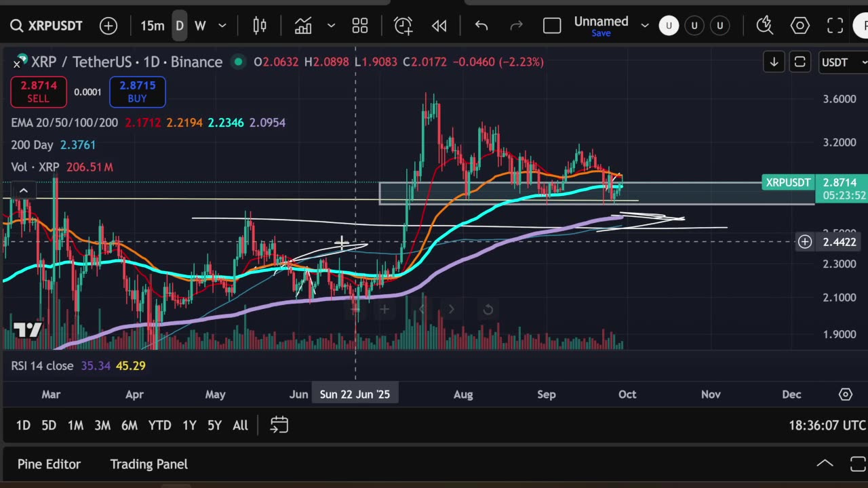Open indicator templates grid
The width and height of the screenshot is (868, 488).
click(x=360, y=26)
